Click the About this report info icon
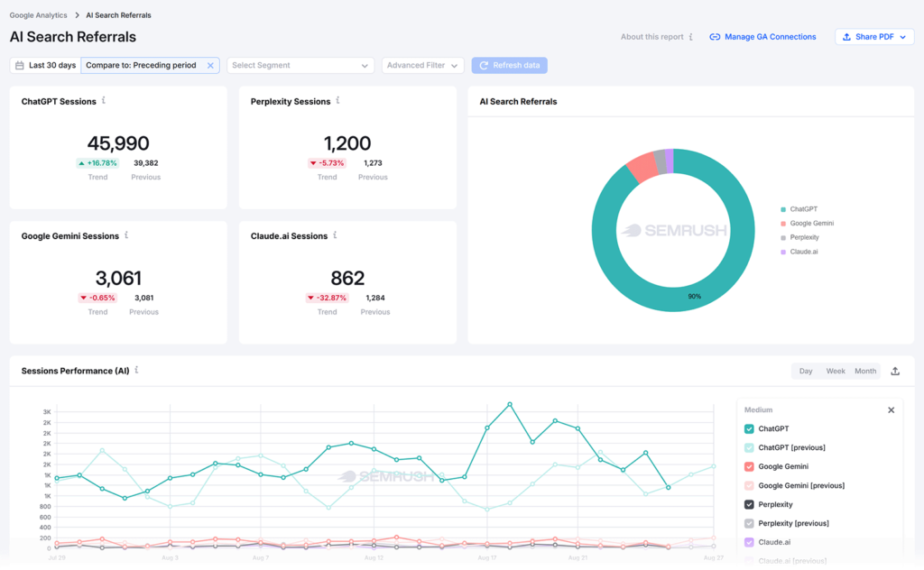 (x=690, y=36)
